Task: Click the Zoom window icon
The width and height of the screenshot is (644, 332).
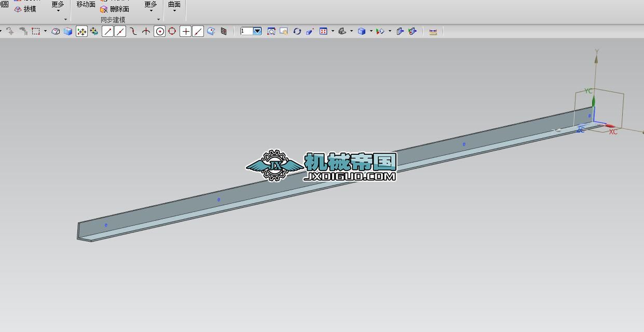Action: [284, 31]
